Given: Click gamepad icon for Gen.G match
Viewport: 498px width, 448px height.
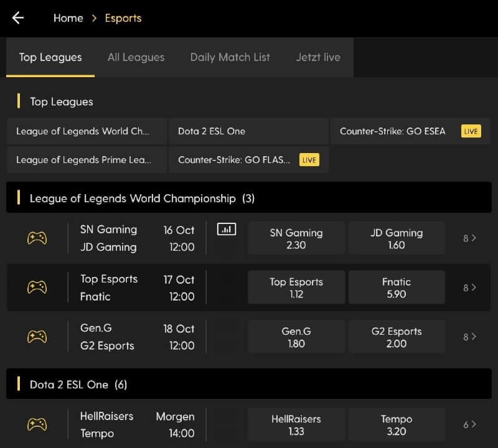Looking at the screenshot, I should (x=37, y=337).
